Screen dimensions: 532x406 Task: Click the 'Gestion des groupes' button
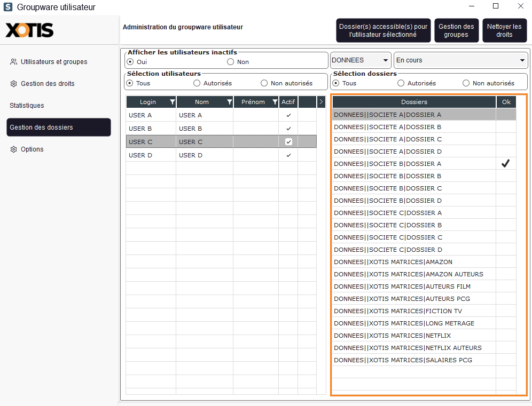pos(456,30)
